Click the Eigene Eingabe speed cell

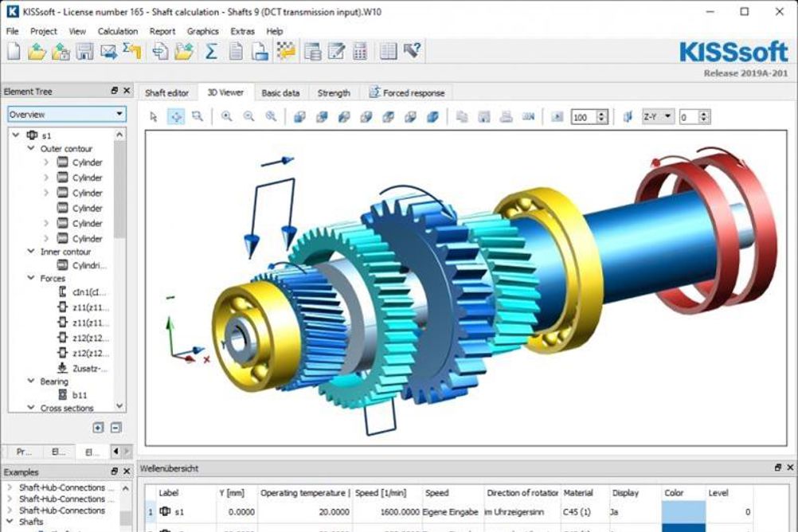(451, 511)
